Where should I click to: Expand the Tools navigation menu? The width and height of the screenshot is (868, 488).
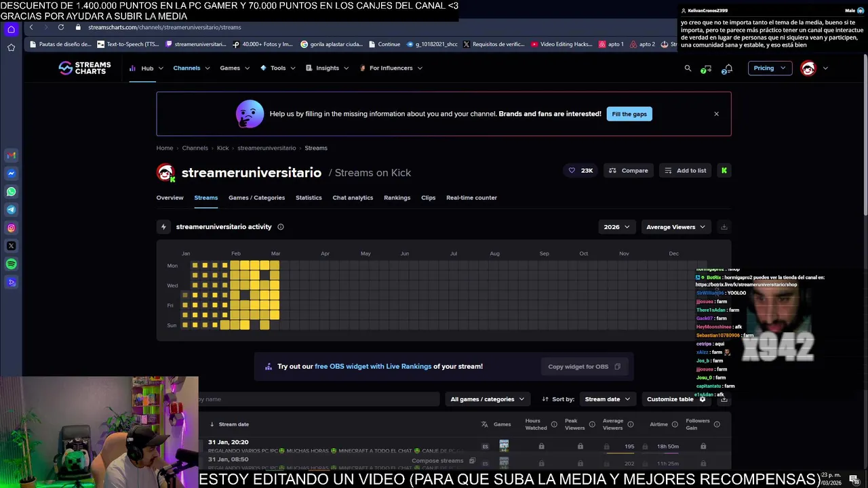[x=278, y=68]
